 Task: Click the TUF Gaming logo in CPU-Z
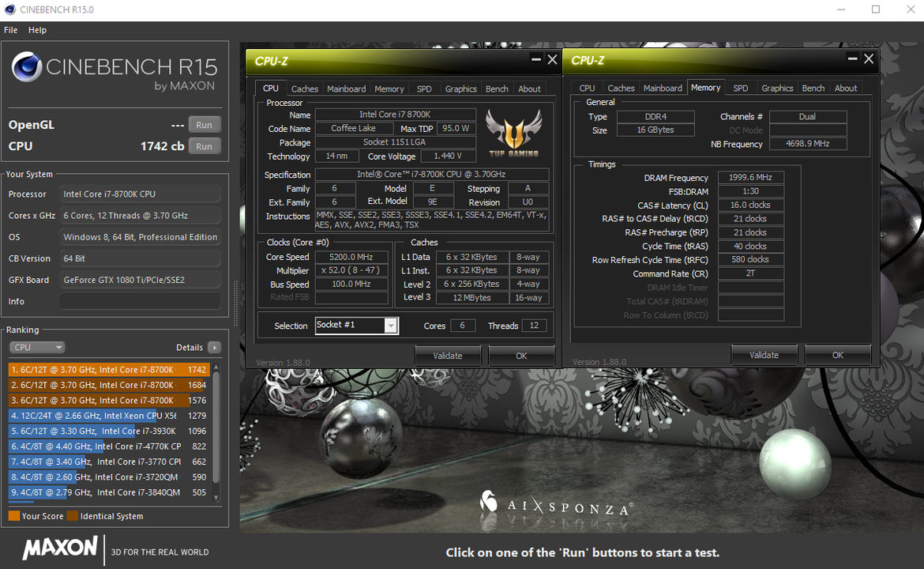[513, 134]
